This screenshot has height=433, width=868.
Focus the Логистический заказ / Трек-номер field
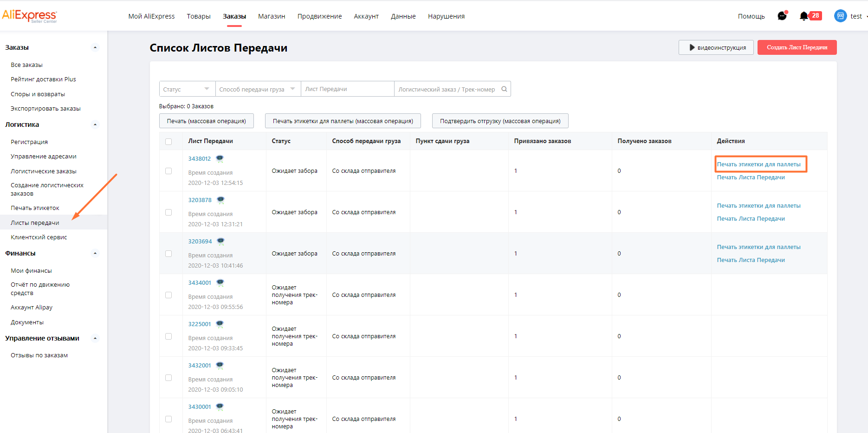(447, 89)
